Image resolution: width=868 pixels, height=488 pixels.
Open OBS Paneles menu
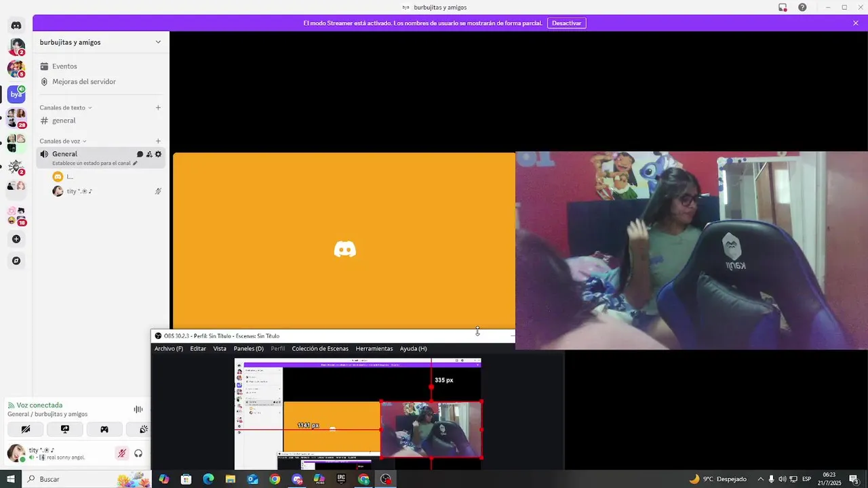(248, 348)
